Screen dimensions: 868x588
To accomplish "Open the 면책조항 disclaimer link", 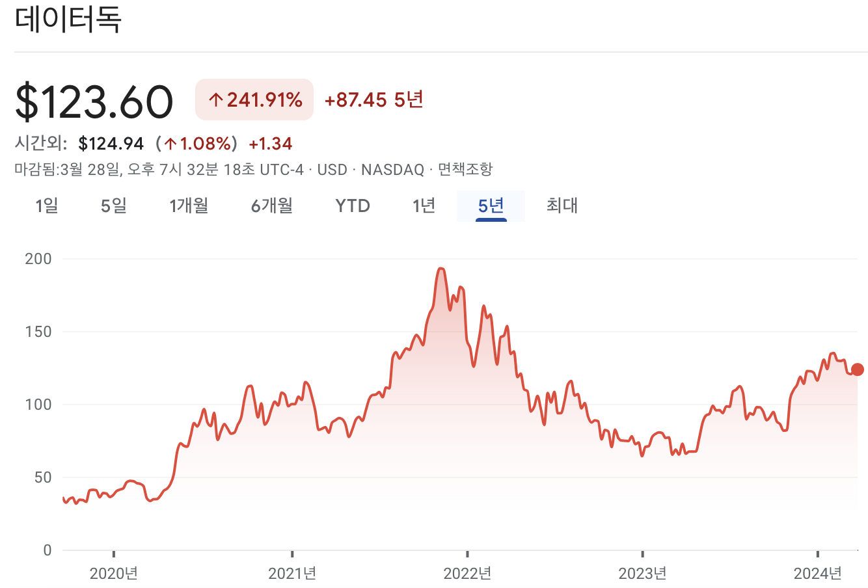I will [x=465, y=170].
